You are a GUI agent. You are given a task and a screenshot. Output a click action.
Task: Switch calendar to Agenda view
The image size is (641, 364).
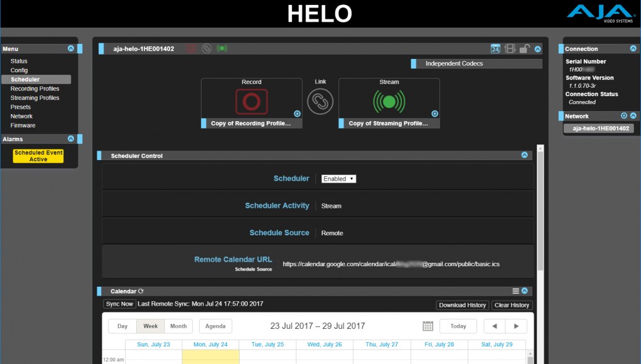pyautogui.click(x=215, y=326)
